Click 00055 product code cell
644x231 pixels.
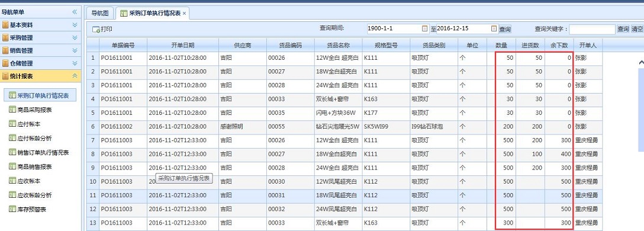coord(291,127)
